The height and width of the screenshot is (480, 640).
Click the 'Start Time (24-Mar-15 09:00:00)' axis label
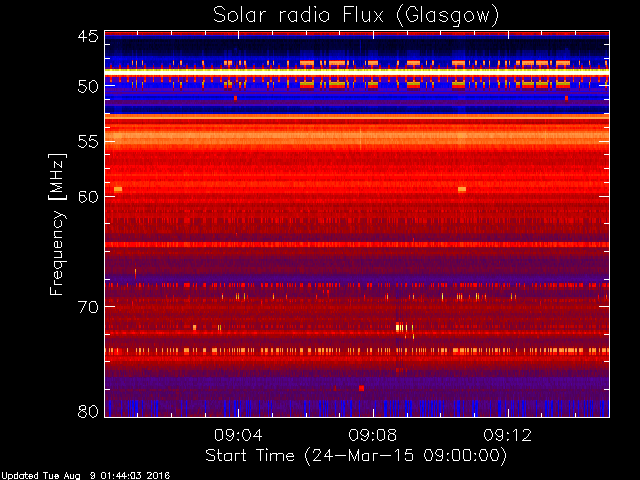(356, 455)
